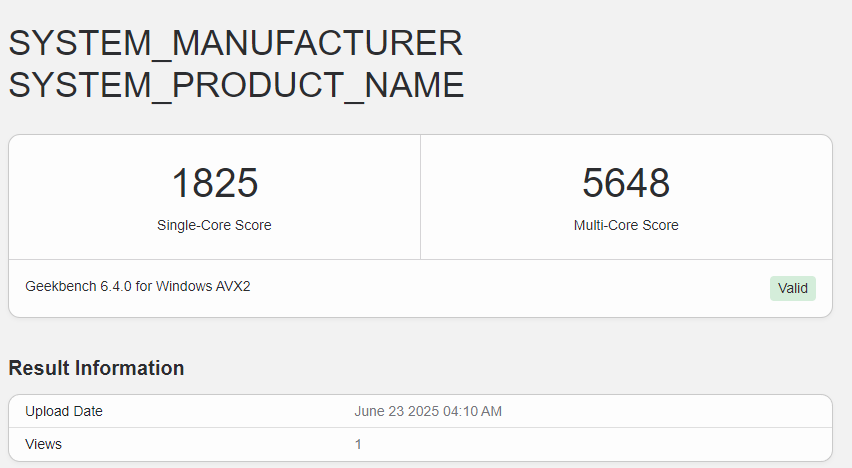Click the green Valid badge
Viewport: 852px width, 468px height.
[x=793, y=288]
